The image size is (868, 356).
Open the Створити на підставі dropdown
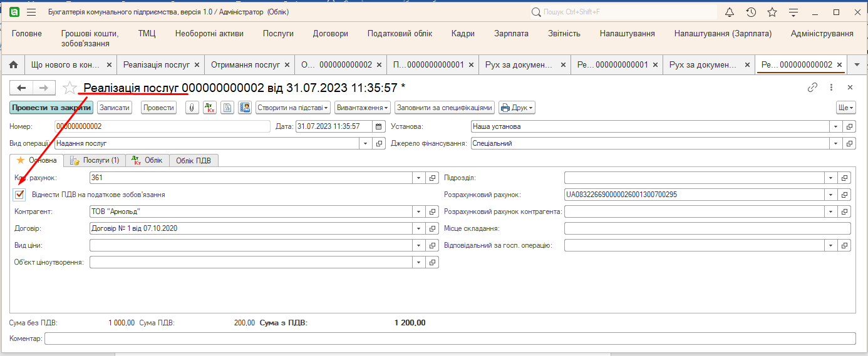point(293,108)
